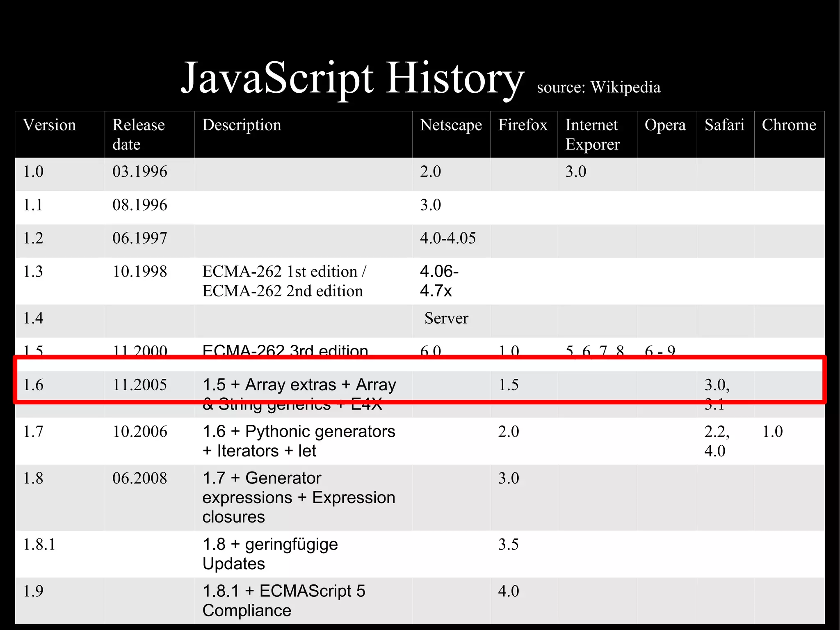Click the release date '10.2006'

coord(140,432)
